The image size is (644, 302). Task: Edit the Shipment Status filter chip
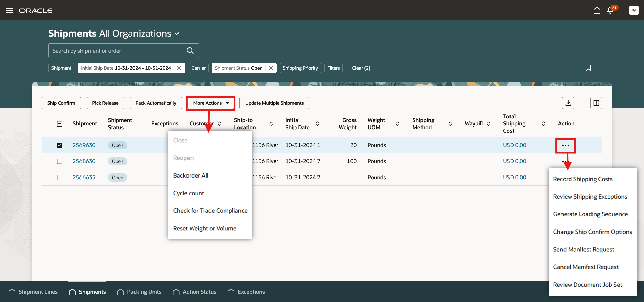(x=238, y=68)
